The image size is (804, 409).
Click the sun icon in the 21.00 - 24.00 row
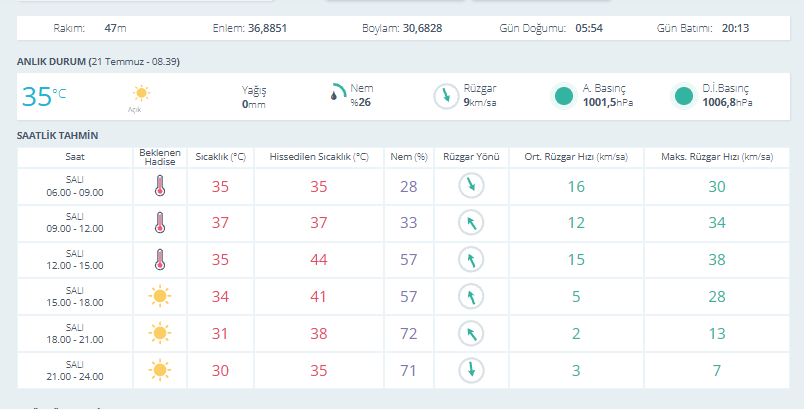[159, 370]
